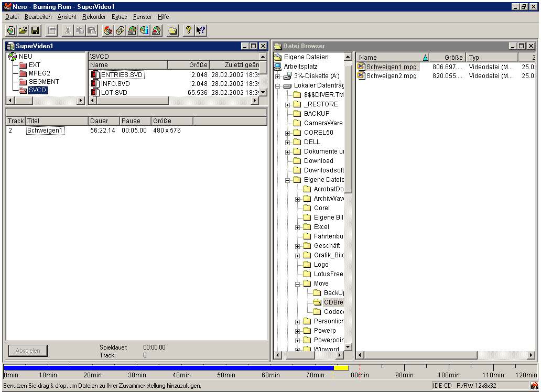Click the greyed-out Paste icon in toolbar
The width and height of the screenshot is (541, 392).
[92, 31]
